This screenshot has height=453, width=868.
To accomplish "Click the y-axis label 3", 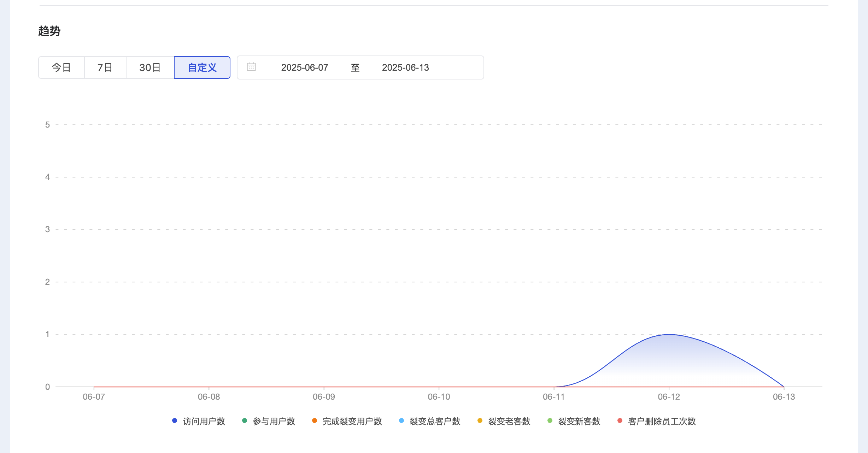I will pos(47,229).
